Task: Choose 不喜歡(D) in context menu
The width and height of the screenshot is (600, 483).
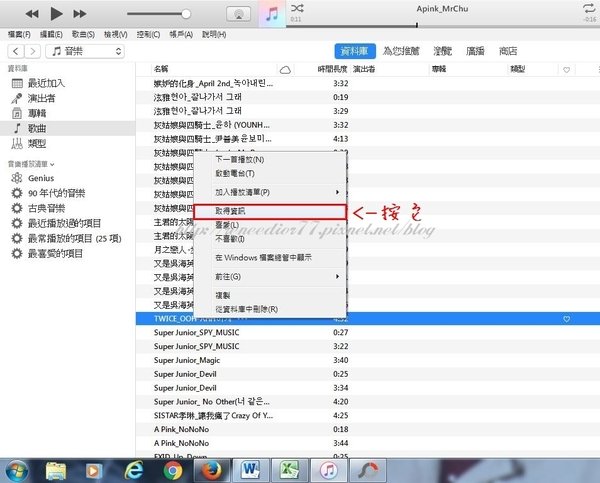Action: (270, 239)
